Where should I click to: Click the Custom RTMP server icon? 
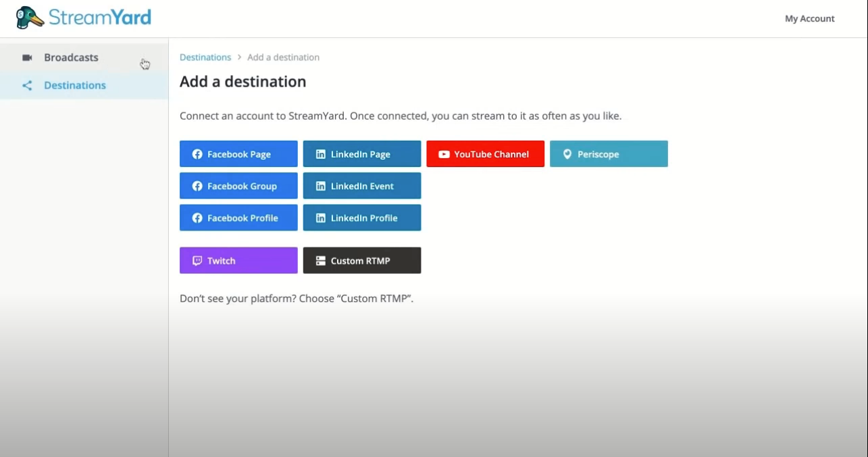(320, 260)
